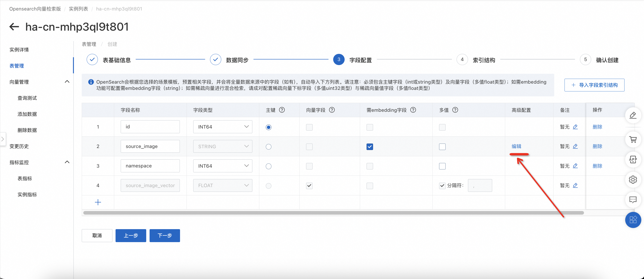The width and height of the screenshot is (644, 279).
Task: Open the floating settings gear icon
Action: click(633, 180)
